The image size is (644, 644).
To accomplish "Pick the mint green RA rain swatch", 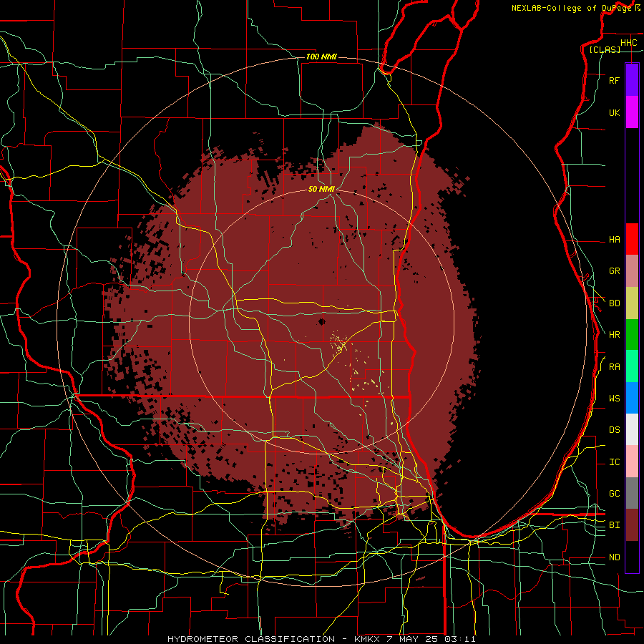I will point(632,366).
